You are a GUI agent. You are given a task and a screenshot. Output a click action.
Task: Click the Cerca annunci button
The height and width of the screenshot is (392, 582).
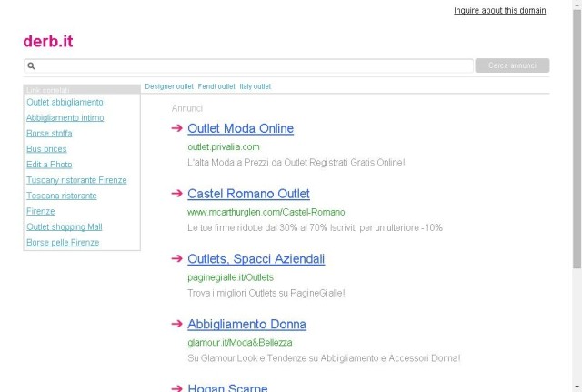512,65
